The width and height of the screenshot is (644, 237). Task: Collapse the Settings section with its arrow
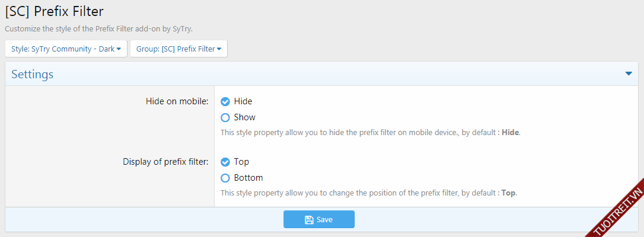[629, 74]
